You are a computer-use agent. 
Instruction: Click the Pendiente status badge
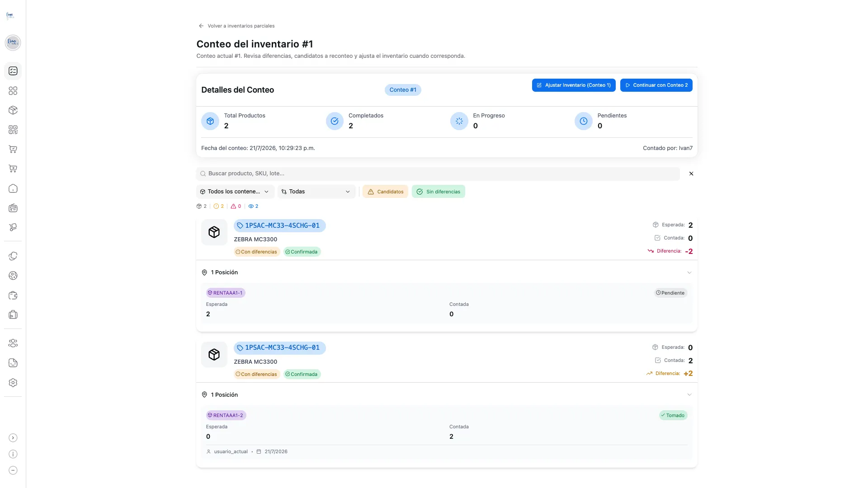tap(671, 293)
